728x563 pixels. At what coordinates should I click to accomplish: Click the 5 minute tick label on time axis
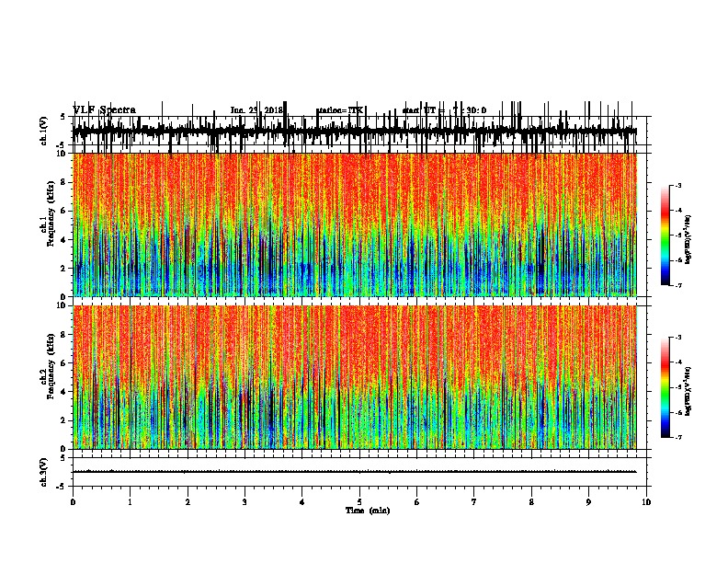359,502
